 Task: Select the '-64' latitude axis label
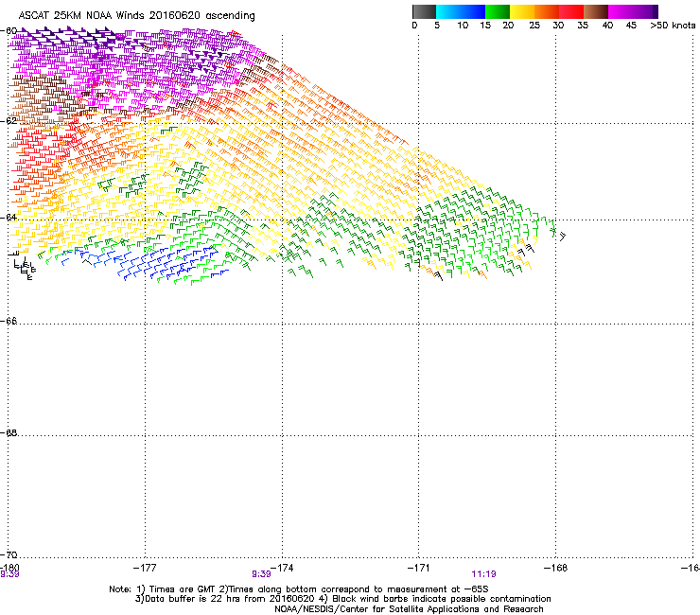click(x=9, y=218)
